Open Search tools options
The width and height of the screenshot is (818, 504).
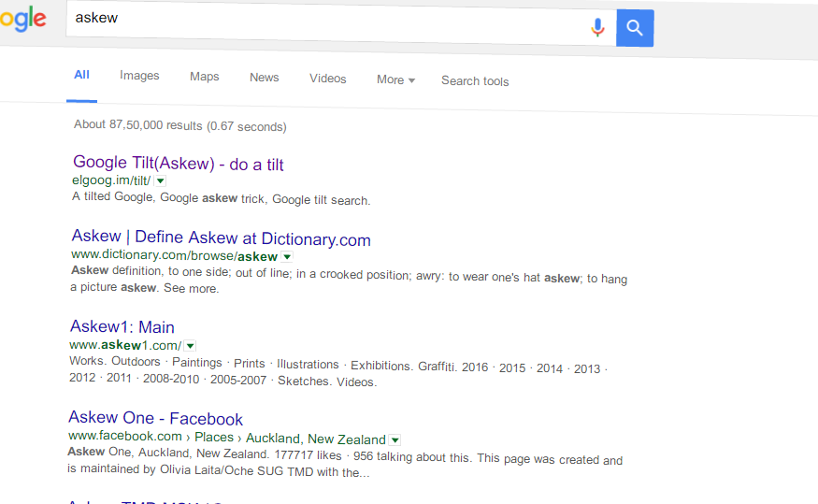(x=475, y=80)
